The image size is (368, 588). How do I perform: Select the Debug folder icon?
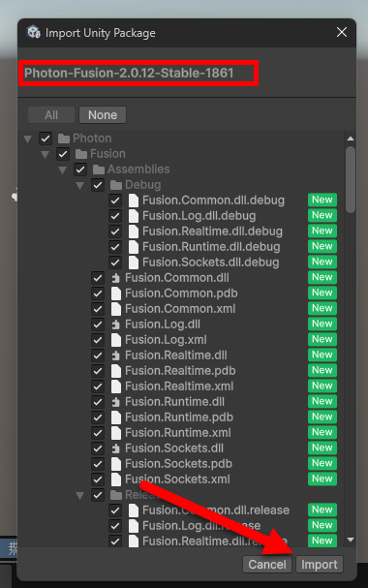click(116, 185)
